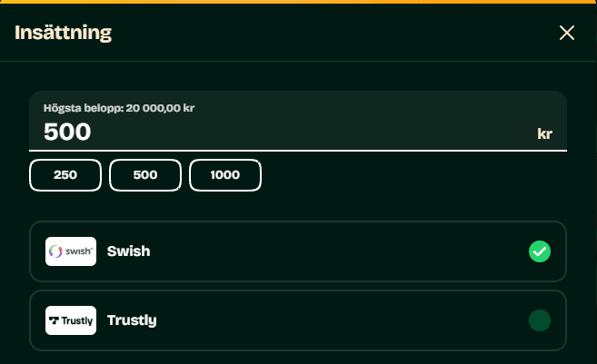Choose the 250 quick amount button
The image size is (597, 364).
(65, 175)
